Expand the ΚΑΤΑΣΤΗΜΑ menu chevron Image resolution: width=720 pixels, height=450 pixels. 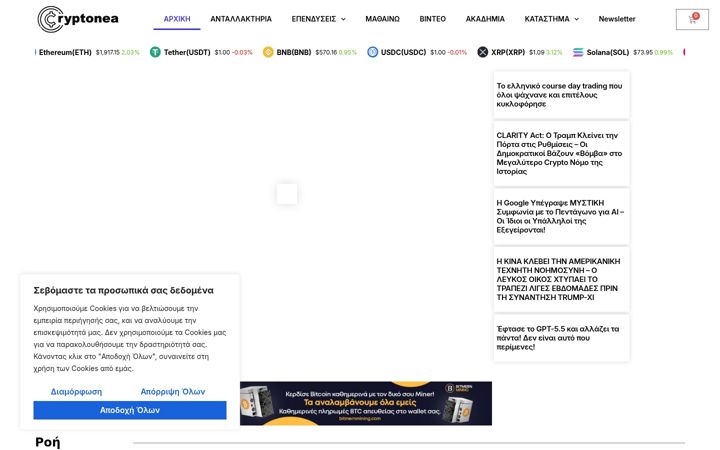click(576, 19)
